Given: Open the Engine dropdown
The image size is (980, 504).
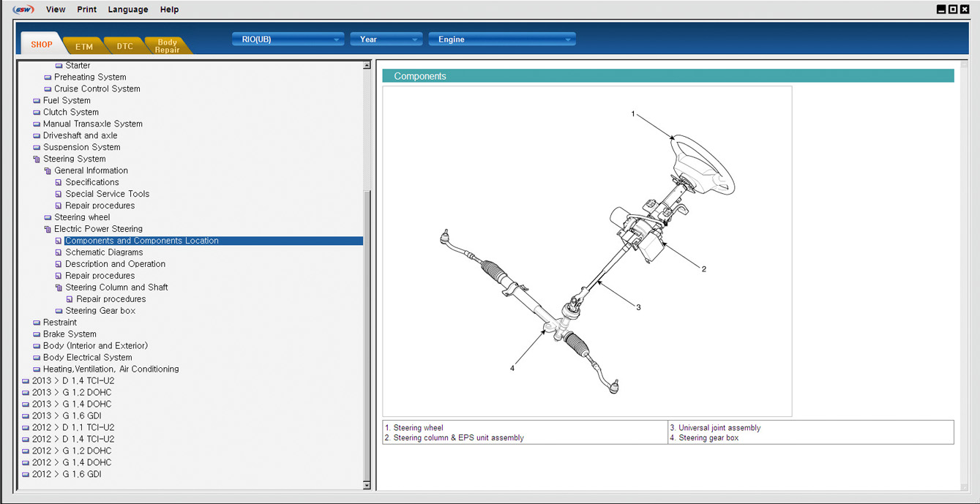Looking at the screenshot, I should point(501,40).
